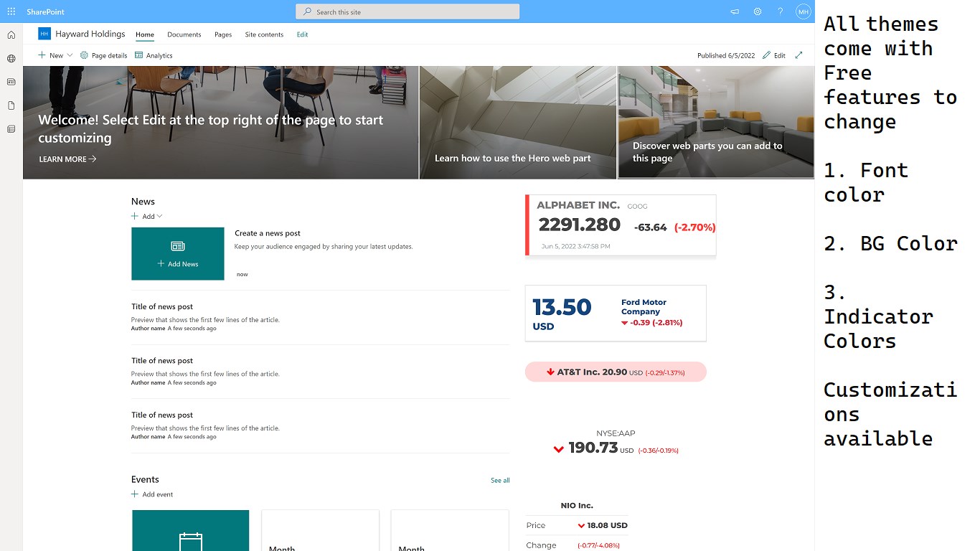Open the Site contents navigation tab
The width and height of the screenshot is (980, 551).
pyautogui.click(x=264, y=34)
